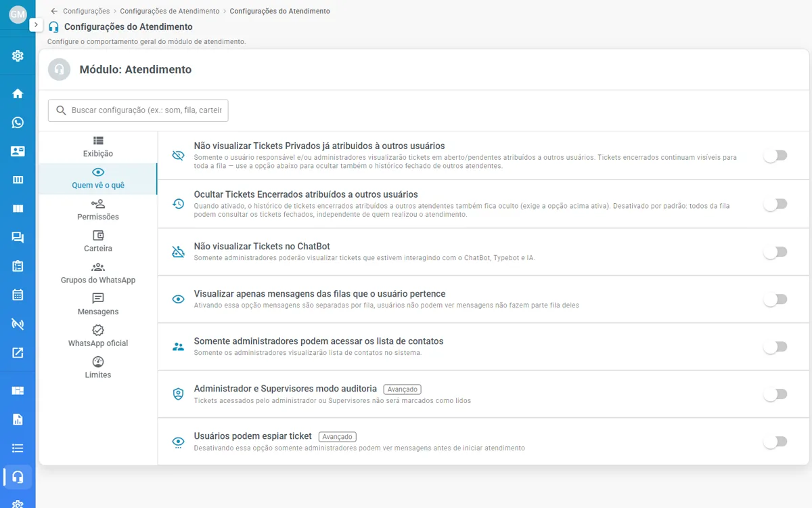Enable Não visualizar Tickets Privados toggle

[775, 156]
